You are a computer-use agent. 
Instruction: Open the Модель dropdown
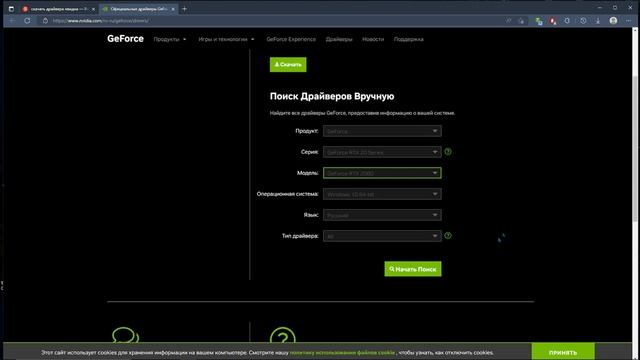382,173
